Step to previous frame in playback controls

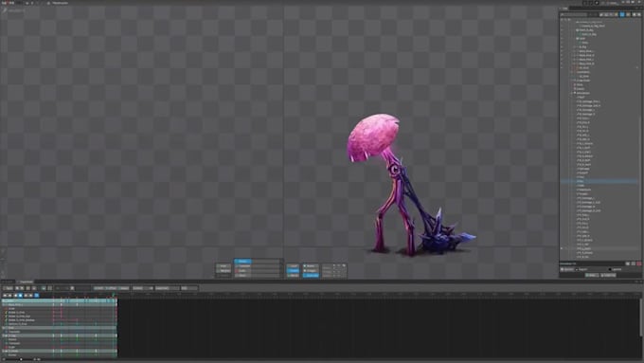pos(9,296)
